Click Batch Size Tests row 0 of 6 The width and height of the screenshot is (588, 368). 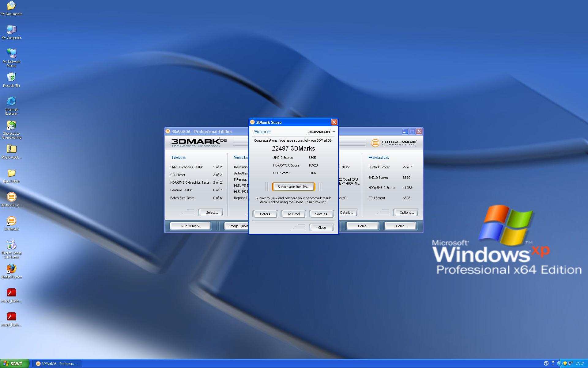pos(196,198)
